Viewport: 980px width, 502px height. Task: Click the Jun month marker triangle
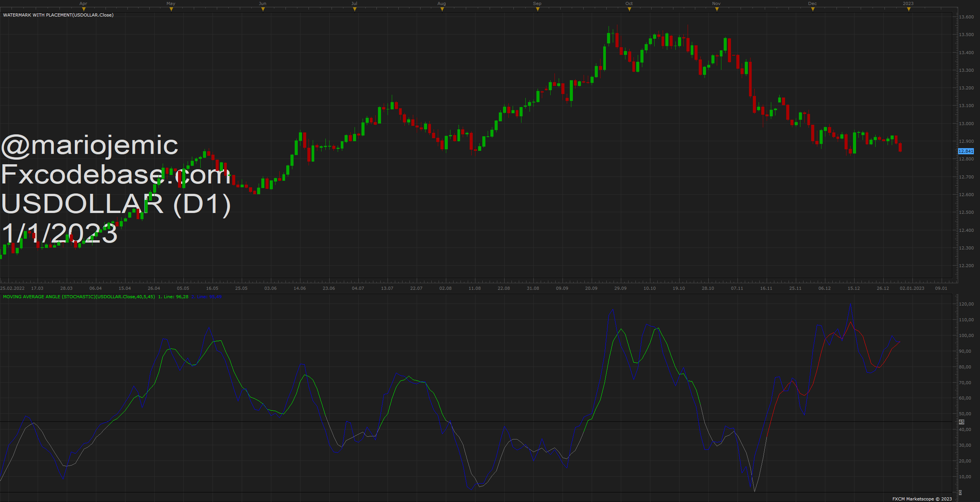click(263, 9)
